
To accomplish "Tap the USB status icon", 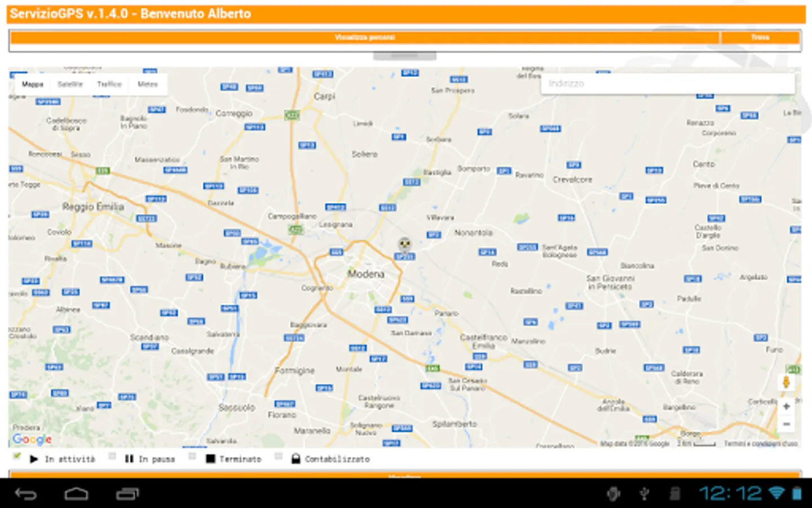I will (644, 494).
